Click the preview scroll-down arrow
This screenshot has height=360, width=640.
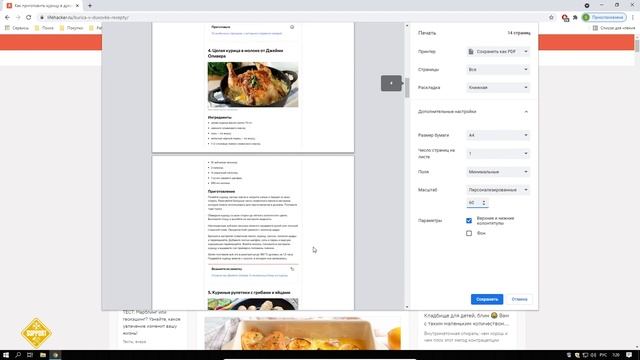[407, 307]
